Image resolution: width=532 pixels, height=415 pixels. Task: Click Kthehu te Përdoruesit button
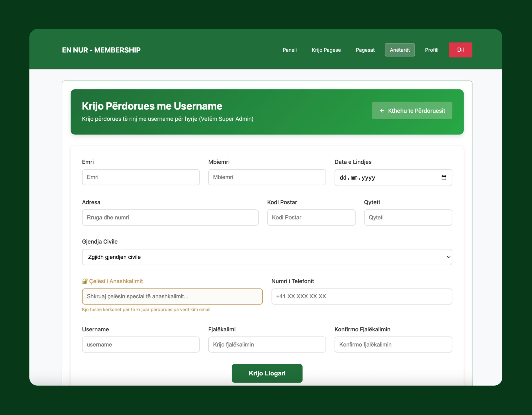click(x=412, y=111)
